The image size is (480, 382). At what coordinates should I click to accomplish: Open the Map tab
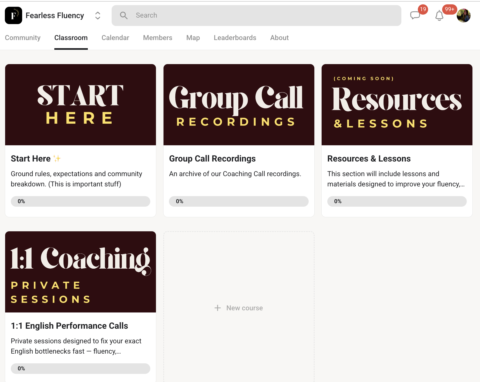tap(193, 38)
